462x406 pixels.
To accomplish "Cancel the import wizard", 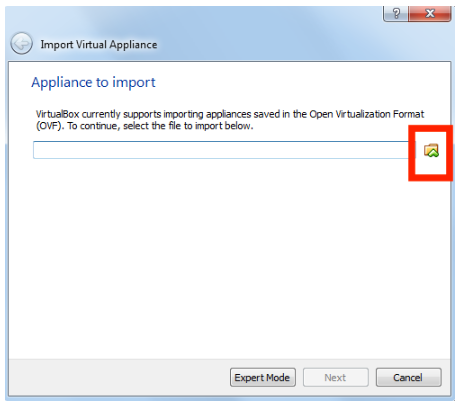I will 408,377.
